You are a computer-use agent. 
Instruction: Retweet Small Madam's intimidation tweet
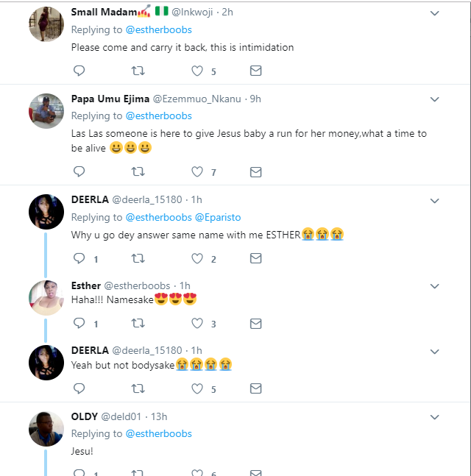click(138, 71)
